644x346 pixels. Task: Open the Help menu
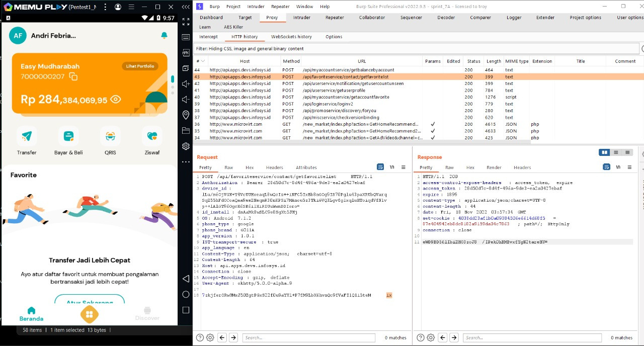[x=325, y=7]
